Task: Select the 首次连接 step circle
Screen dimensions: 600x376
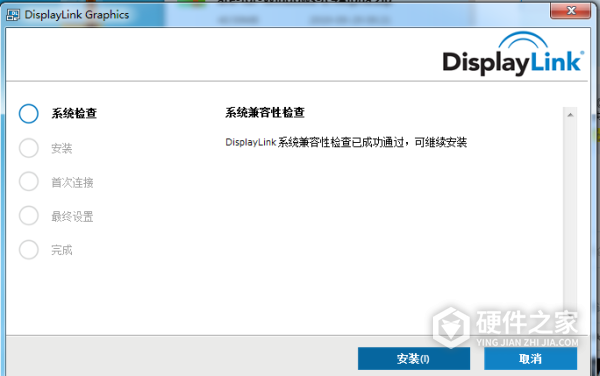Action: tap(29, 182)
